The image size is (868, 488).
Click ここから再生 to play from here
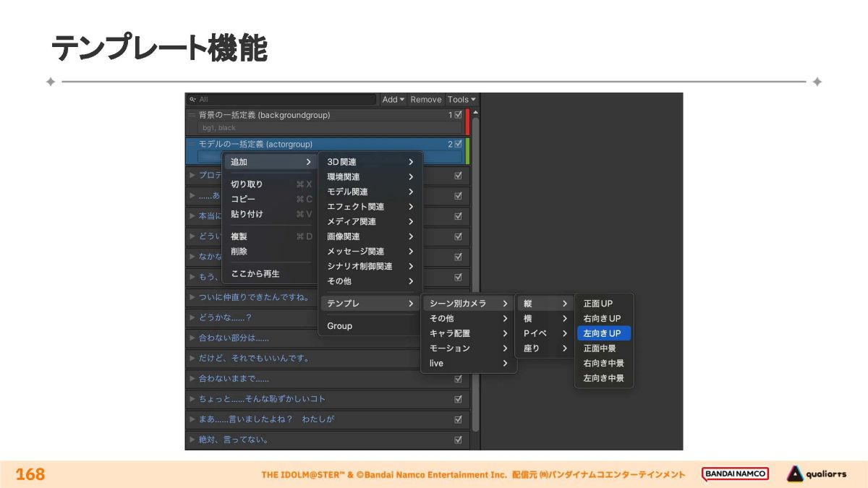pyautogui.click(x=255, y=274)
